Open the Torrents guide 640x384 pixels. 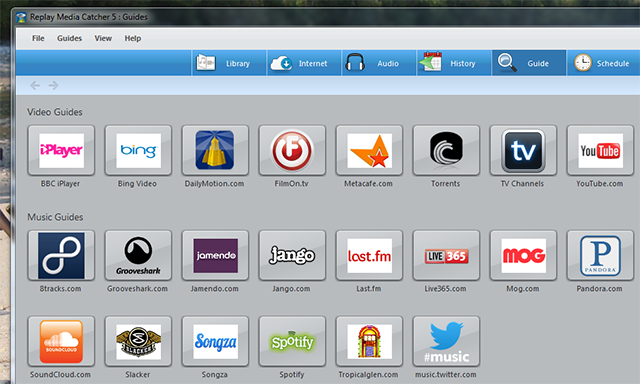(446, 151)
